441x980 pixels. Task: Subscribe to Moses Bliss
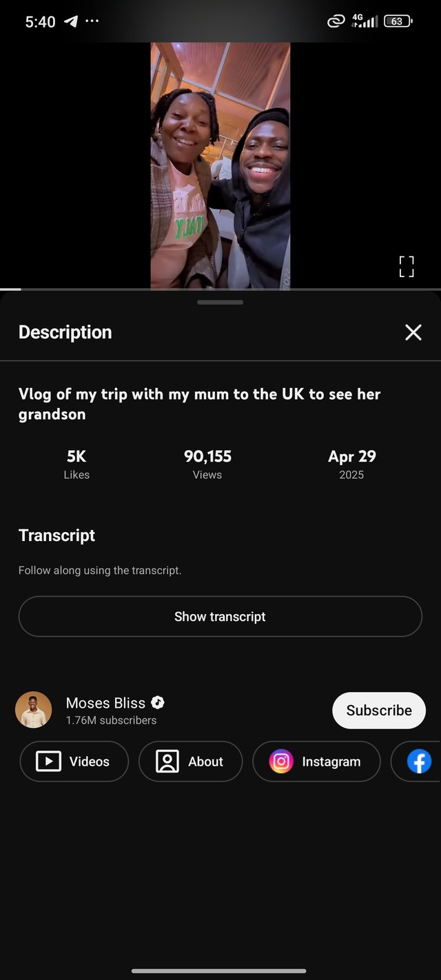378,711
